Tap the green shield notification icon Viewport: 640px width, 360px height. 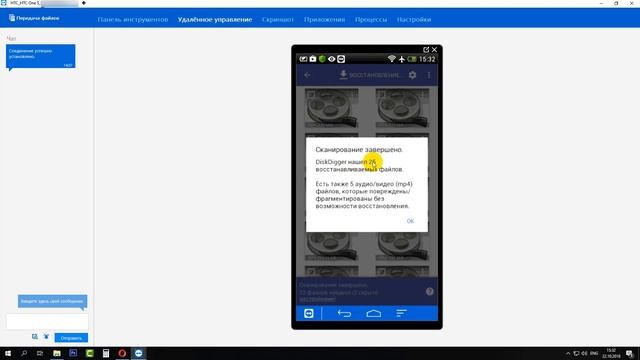click(322, 59)
